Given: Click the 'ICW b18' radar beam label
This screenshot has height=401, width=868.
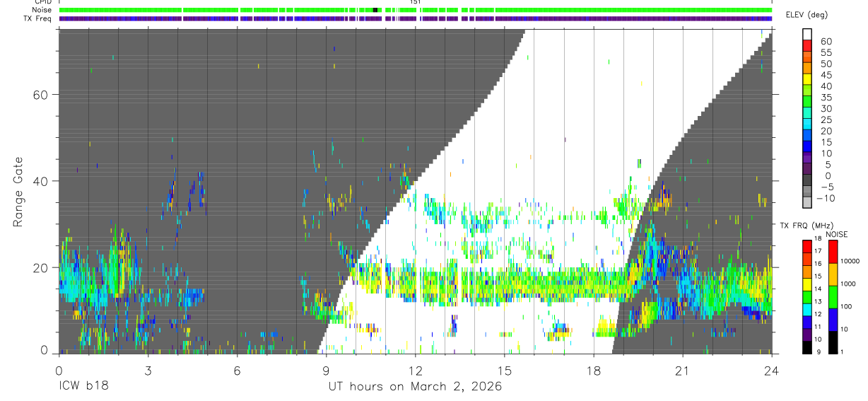Looking at the screenshot, I should click(x=83, y=387).
